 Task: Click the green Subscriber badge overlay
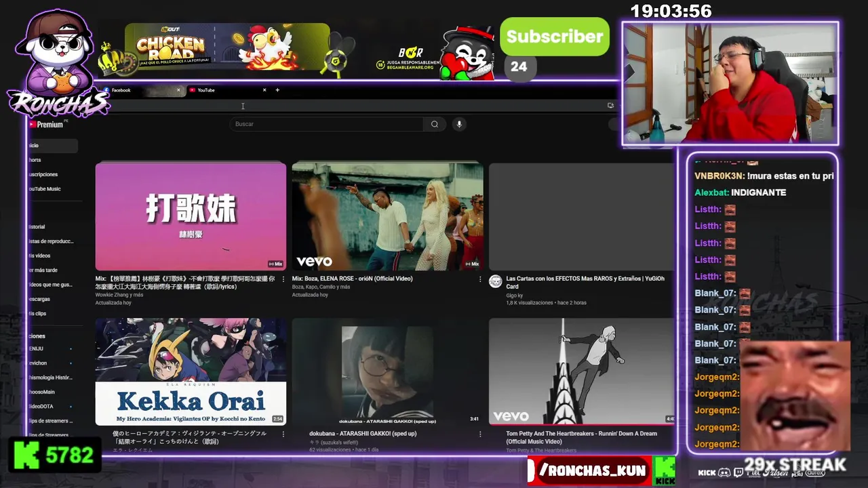point(555,37)
